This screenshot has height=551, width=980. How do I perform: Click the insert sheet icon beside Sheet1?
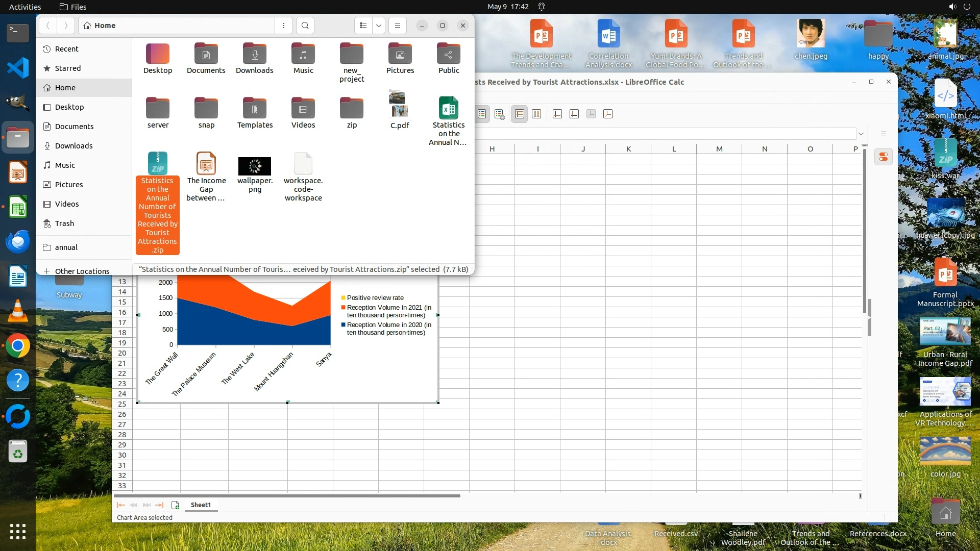pos(175,505)
